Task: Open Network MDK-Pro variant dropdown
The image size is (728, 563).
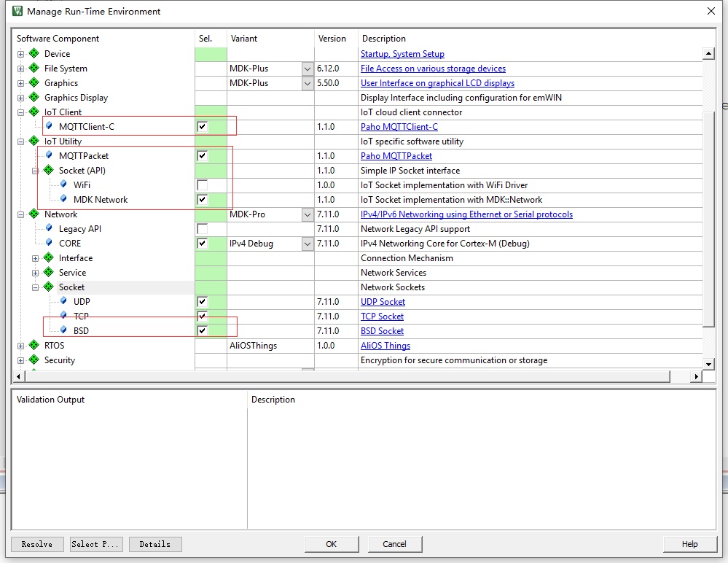Action: coord(308,214)
